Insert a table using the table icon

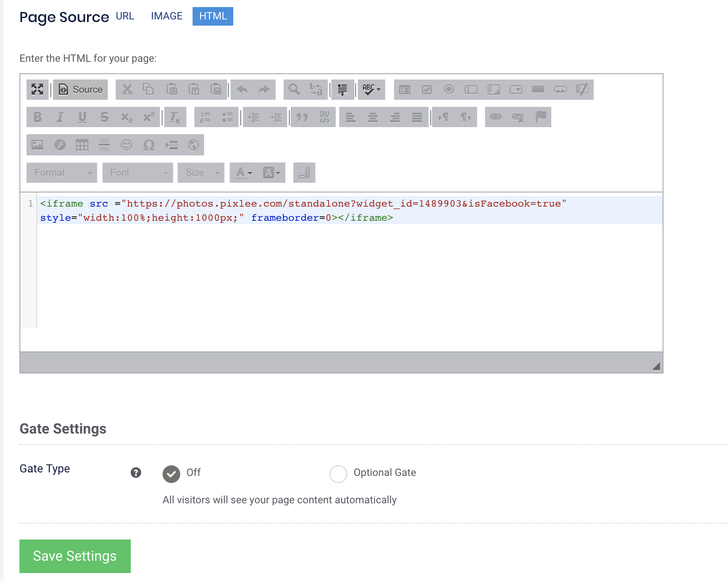coord(82,145)
